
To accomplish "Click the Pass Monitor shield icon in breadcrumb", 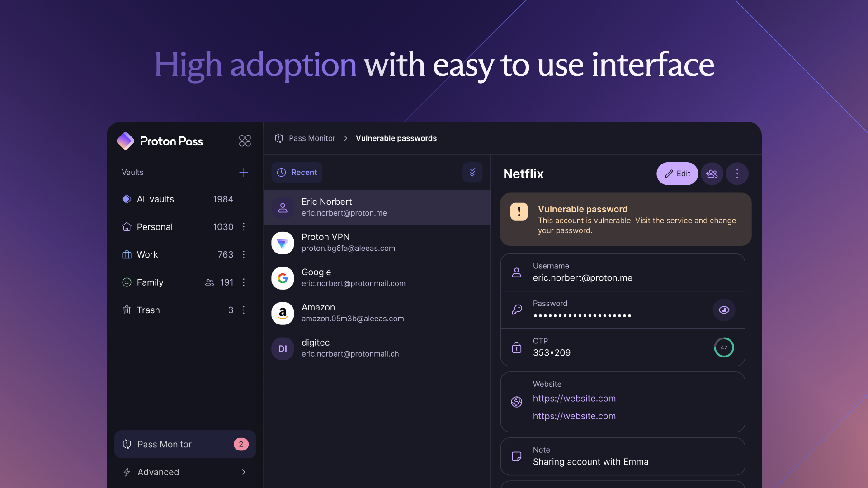I will [x=279, y=138].
